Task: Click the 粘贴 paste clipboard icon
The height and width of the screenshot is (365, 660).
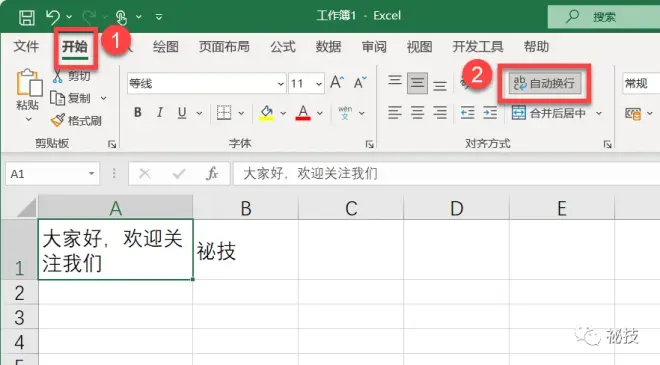Action: (x=29, y=83)
